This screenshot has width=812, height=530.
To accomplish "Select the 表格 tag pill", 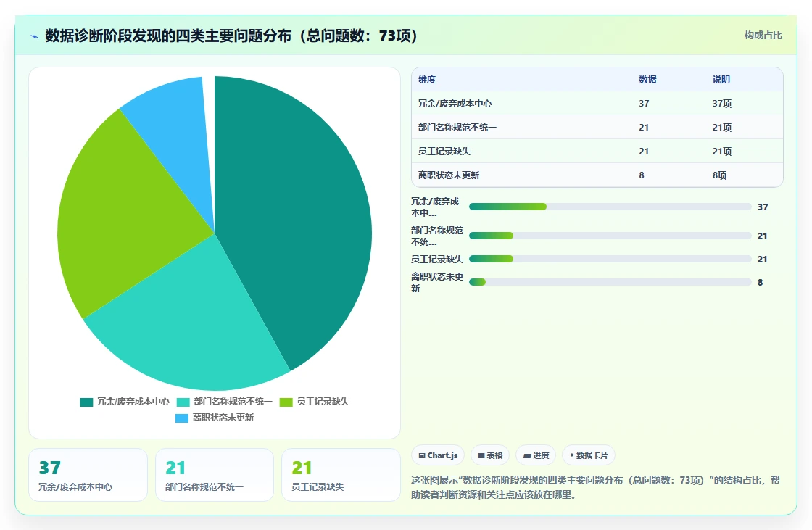I will pos(490,455).
